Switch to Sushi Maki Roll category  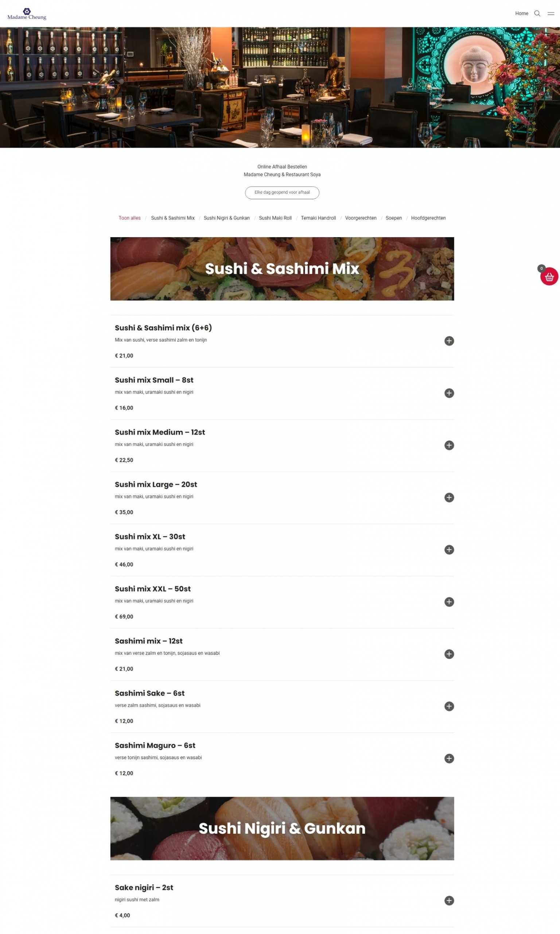275,218
